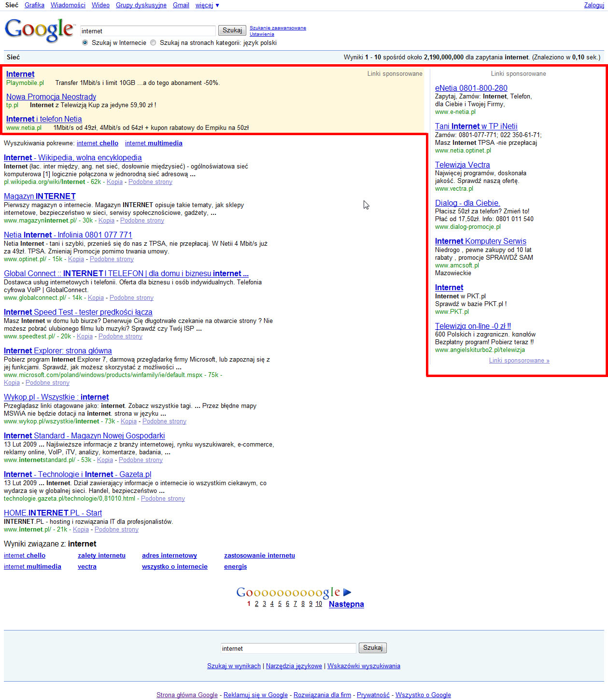The height and width of the screenshot is (700, 608).
Task: Click the bottom search box containing 'internet'
Action: pyautogui.click(x=288, y=648)
